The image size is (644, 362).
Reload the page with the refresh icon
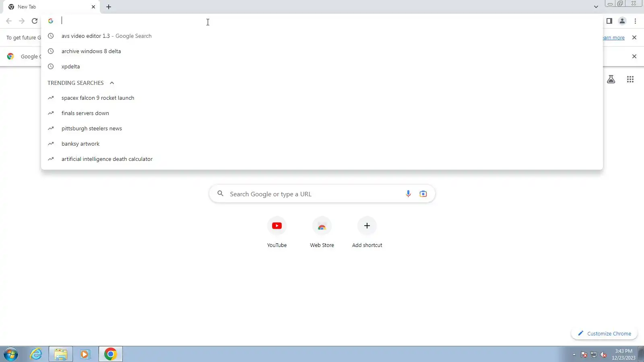pyautogui.click(x=35, y=21)
